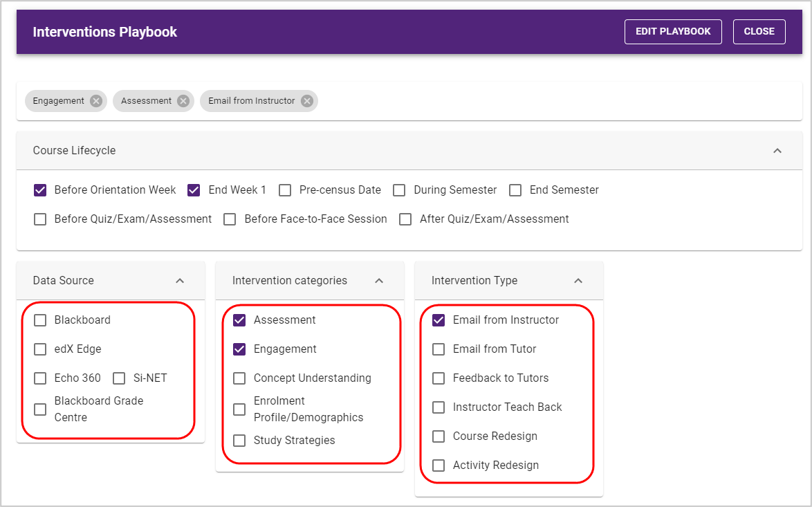Check the Feedback to Tutors option
This screenshot has height=507, width=812.
[x=438, y=378]
